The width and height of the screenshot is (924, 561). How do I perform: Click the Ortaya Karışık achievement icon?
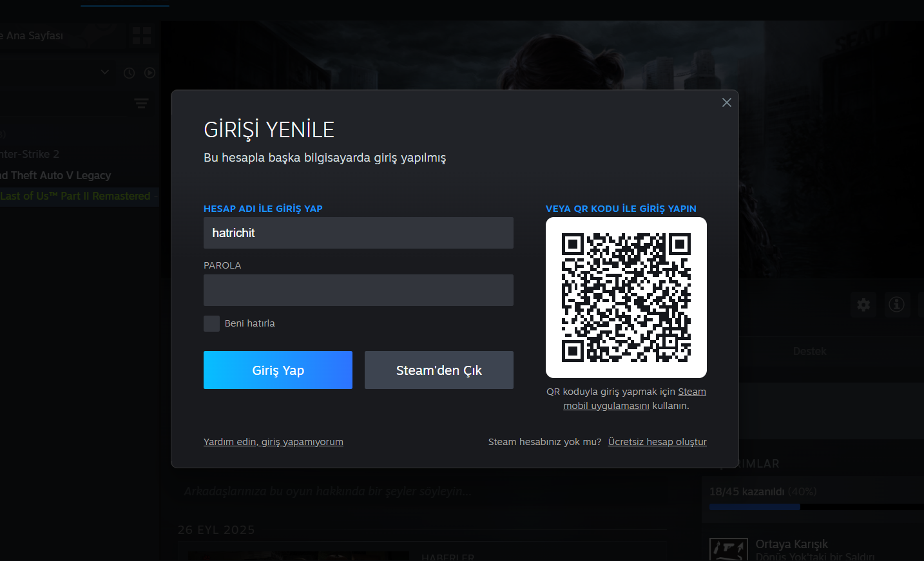[x=729, y=549]
